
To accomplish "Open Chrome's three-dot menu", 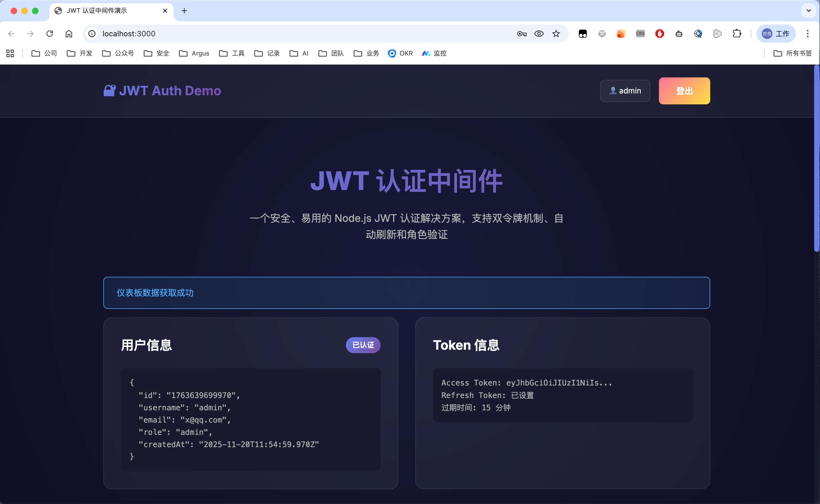I will click(808, 34).
